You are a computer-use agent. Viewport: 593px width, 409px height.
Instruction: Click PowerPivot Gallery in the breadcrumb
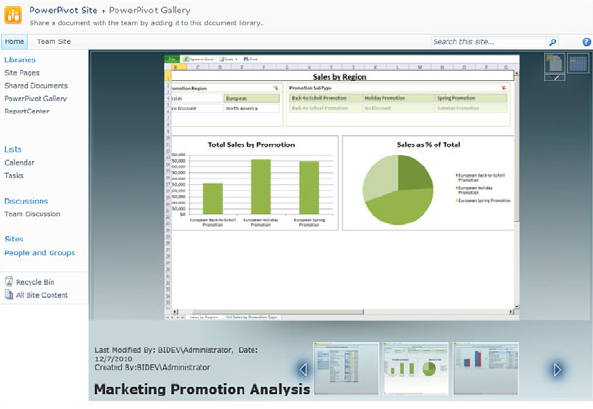pos(150,10)
